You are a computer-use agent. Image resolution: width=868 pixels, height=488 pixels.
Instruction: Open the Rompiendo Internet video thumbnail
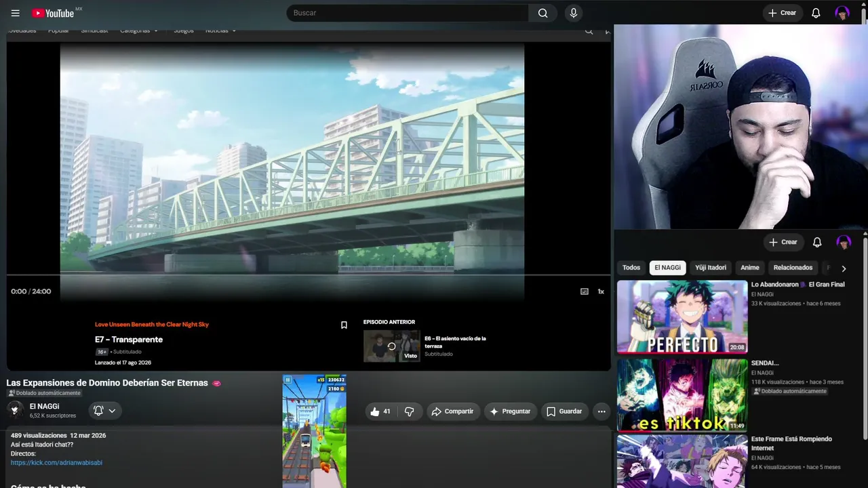pyautogui.click(x=682, y=462)
